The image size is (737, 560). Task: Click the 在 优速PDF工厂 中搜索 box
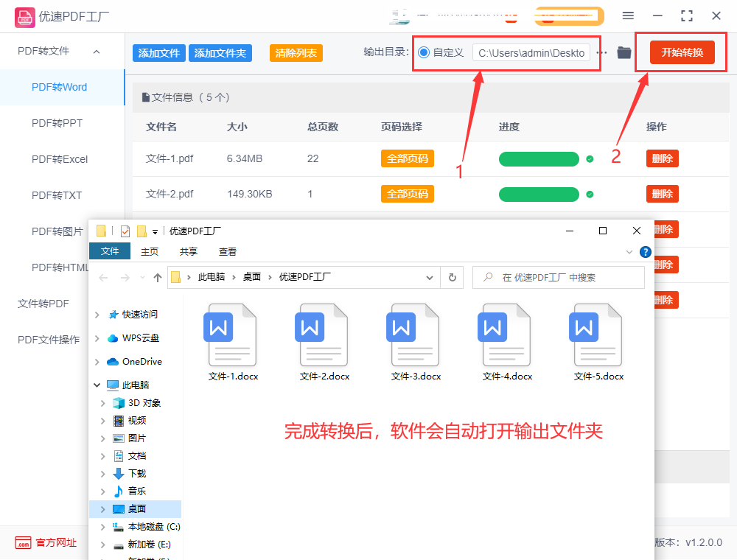pyautogui.click(x=559, y=278)
